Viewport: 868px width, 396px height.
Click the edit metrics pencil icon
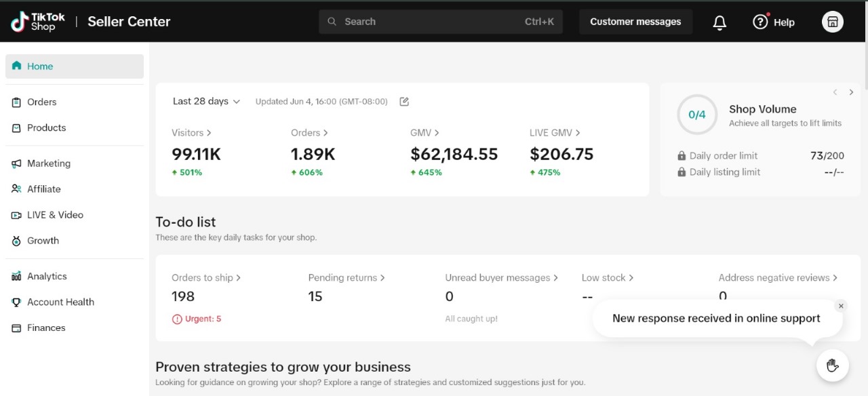[x=404, y=102]
